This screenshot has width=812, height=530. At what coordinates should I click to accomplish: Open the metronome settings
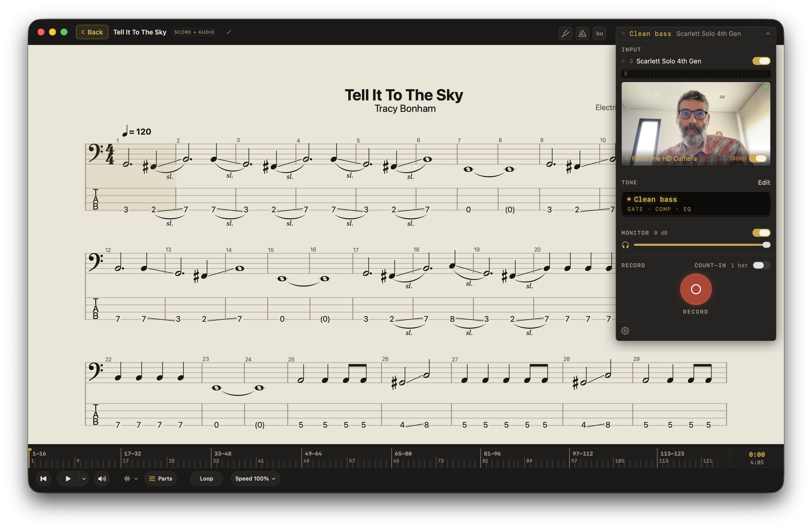pos(582,33)
